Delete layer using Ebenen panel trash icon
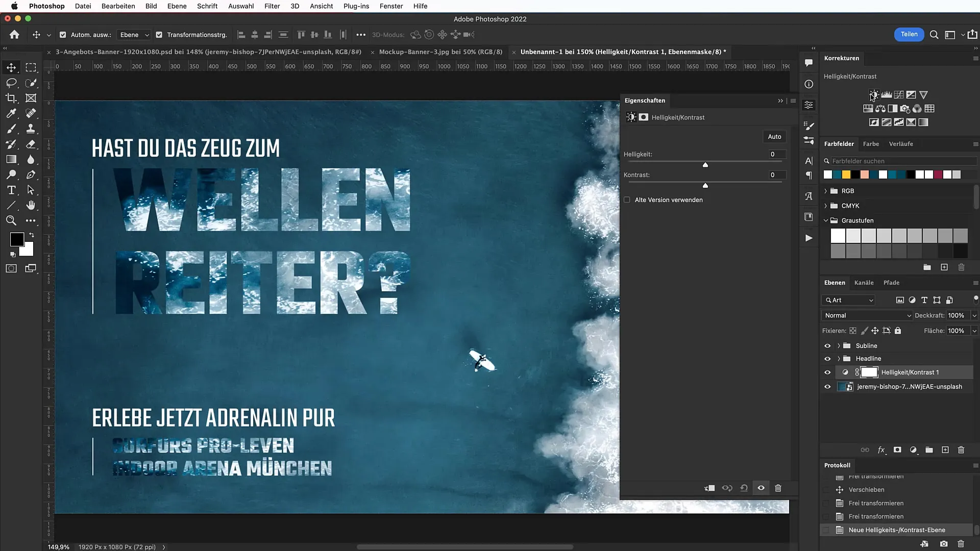 (x=961, y=450)
